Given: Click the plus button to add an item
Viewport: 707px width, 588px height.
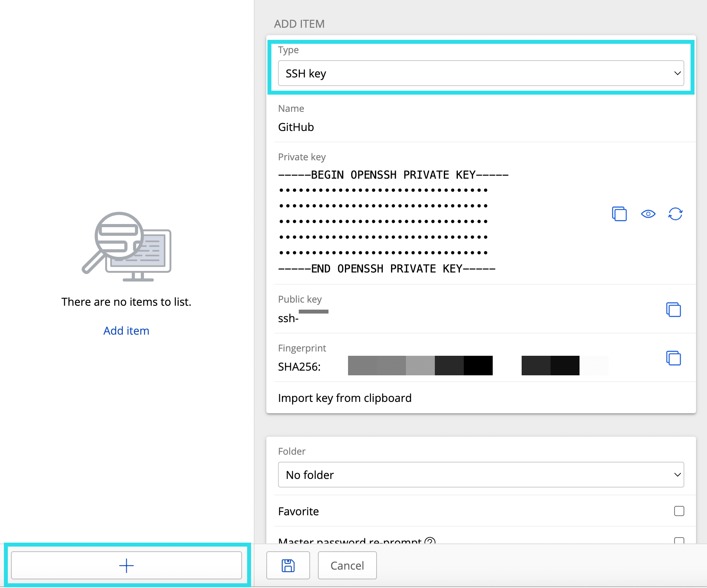Looking at the screenshot, I should [126, 565].
